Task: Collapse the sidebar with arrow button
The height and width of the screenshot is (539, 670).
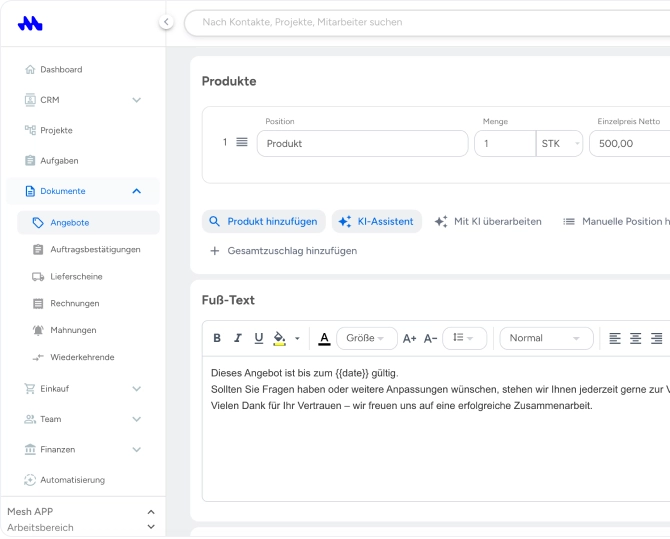Action: pos(166,22)
